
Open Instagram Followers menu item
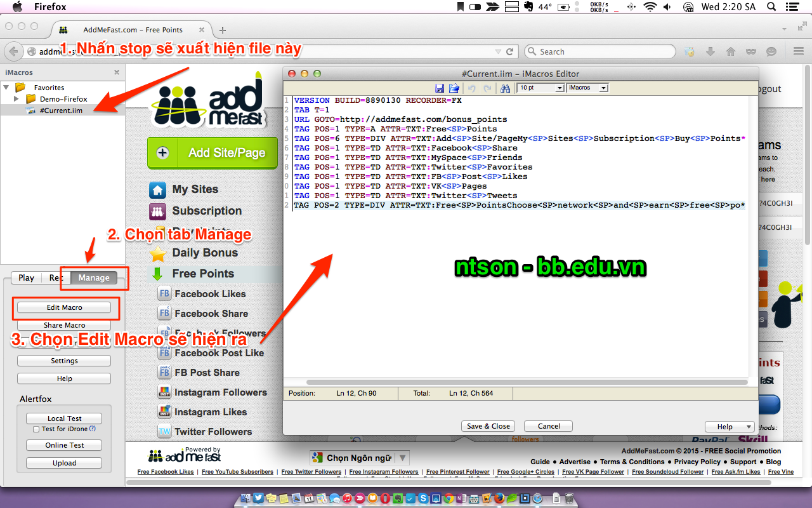click(x=221, y=392)
